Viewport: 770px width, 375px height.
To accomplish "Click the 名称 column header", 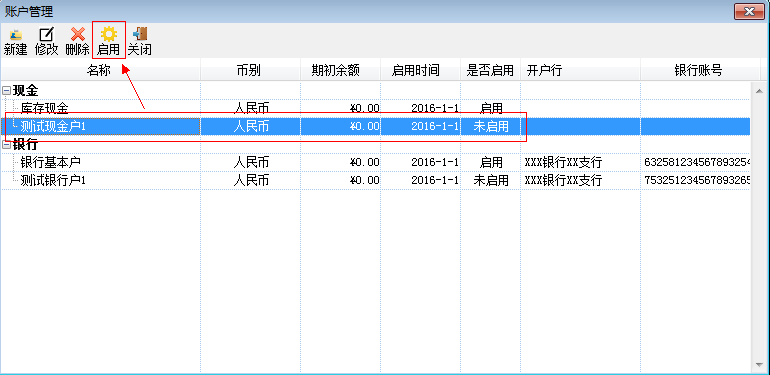I will (x=101, y=70).
